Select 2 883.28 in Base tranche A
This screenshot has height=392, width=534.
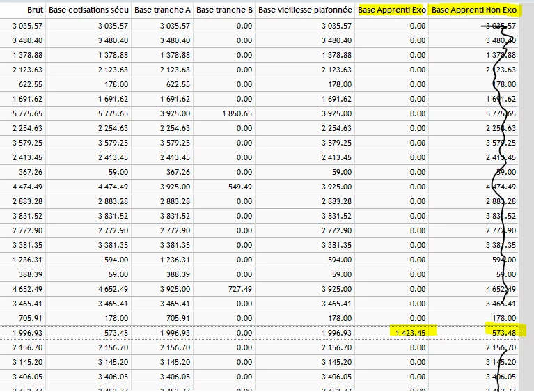(175, 202)
